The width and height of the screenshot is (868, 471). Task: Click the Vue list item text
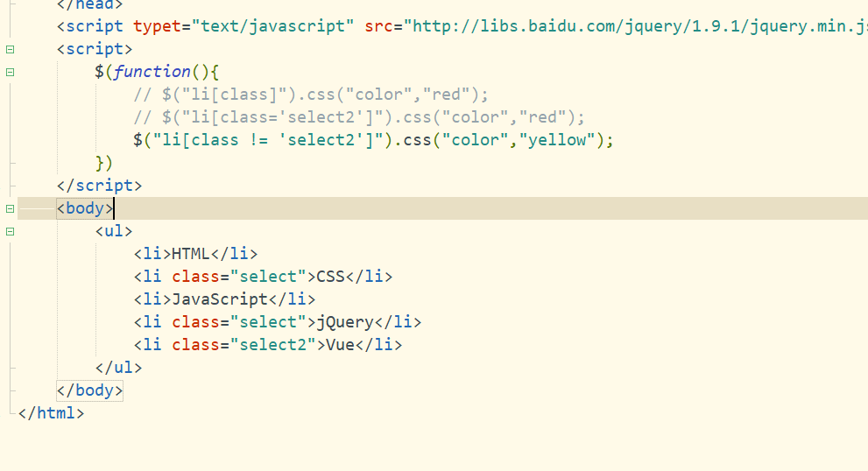[x=340, y=345]
